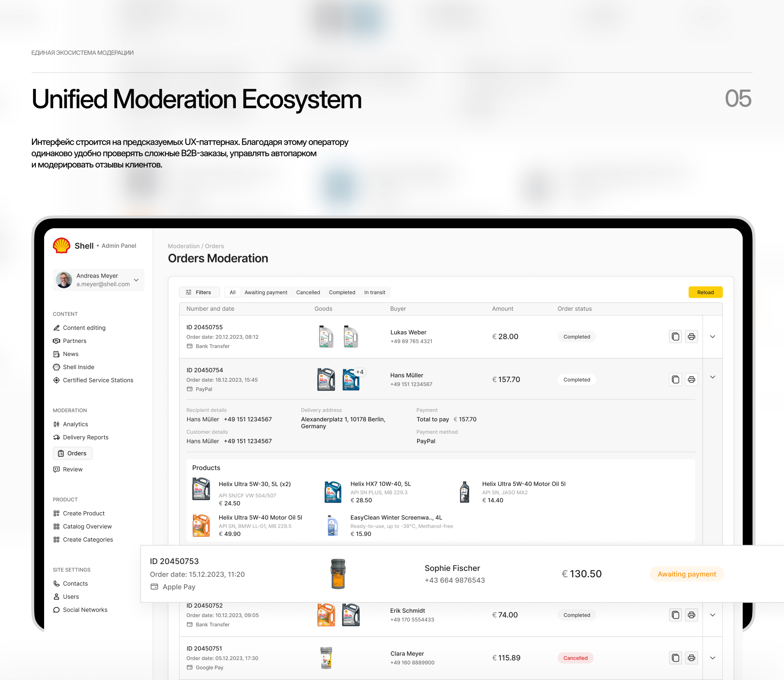This screenshot has height=680, width=784.
Task: Click the Shell Inside sidebar icon
Action: coord(57,367)
